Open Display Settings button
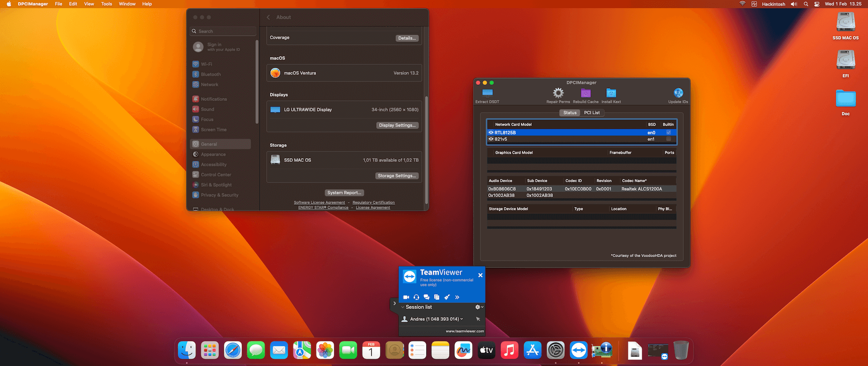Viewport: 868px width, 366px height. click(x=397, y=125)
